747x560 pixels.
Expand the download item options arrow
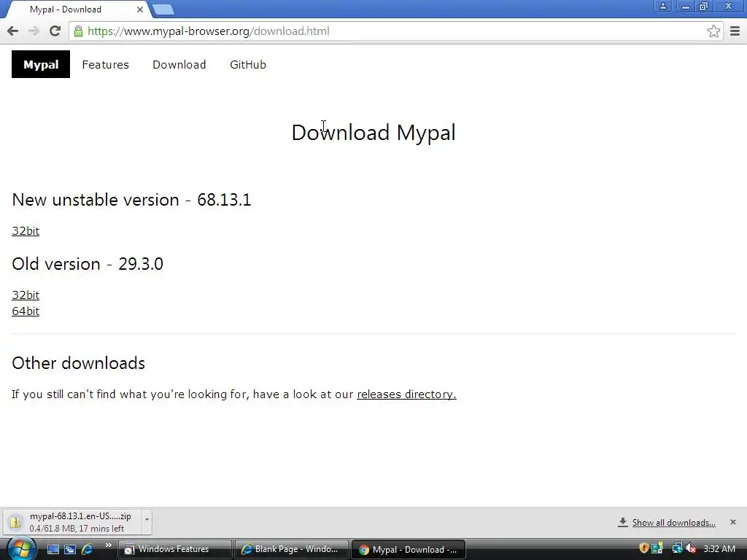[x=147, y=522]
